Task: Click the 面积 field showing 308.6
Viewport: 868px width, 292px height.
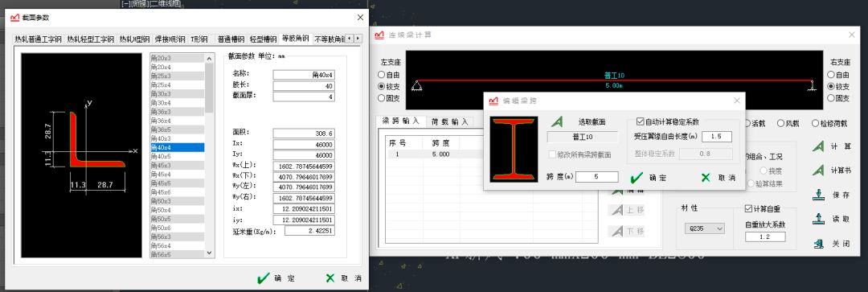Action: (x=303, y=133)
